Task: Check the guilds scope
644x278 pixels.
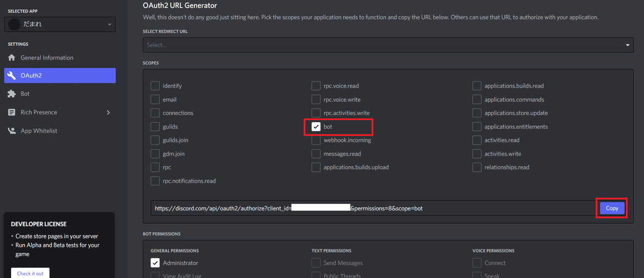Action: (155, 127)
